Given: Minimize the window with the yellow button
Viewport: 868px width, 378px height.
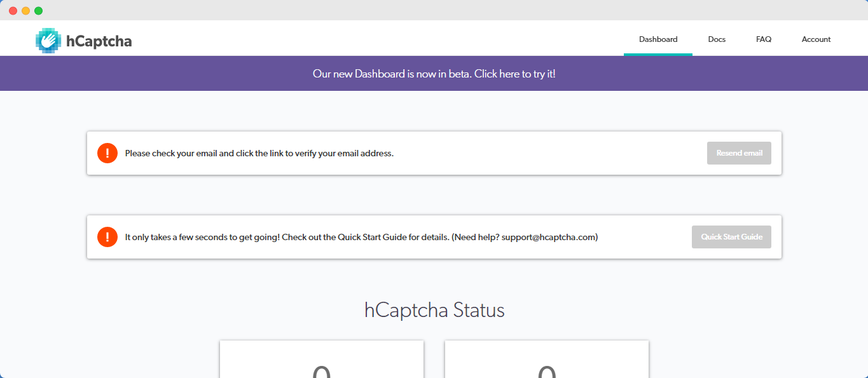Looking at the screenshot, I should (25, 11).
